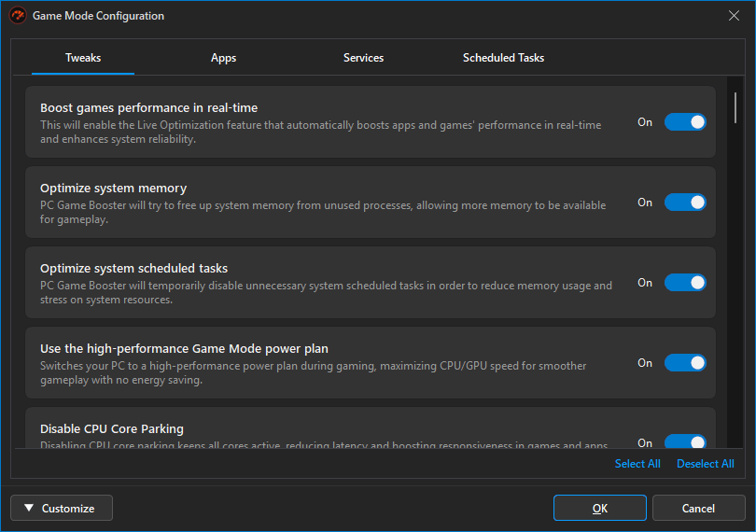Click Deselect All link
The image size is (756, 532).
pos(706,464)
